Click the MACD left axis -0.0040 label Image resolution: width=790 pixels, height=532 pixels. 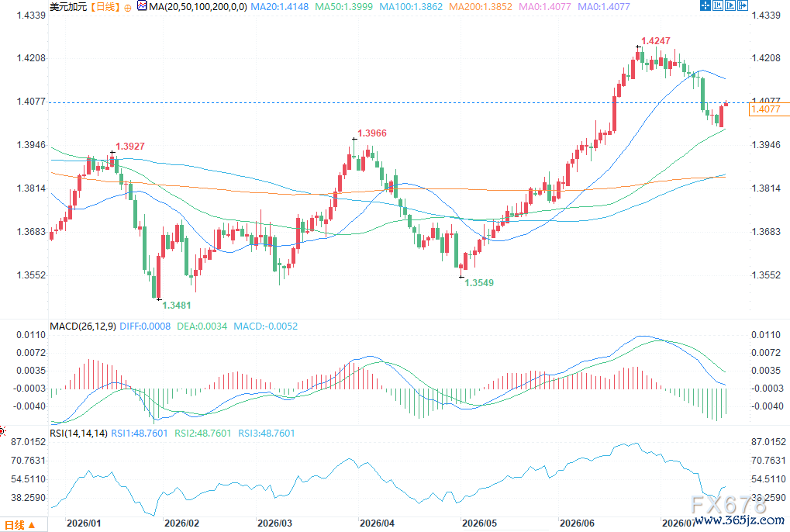click(x=29, y=406)
